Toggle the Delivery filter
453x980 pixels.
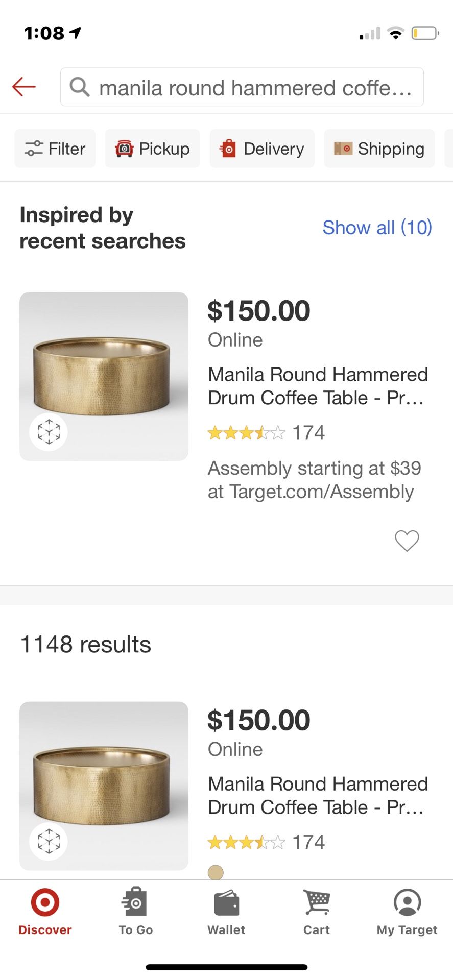(262, 149)
